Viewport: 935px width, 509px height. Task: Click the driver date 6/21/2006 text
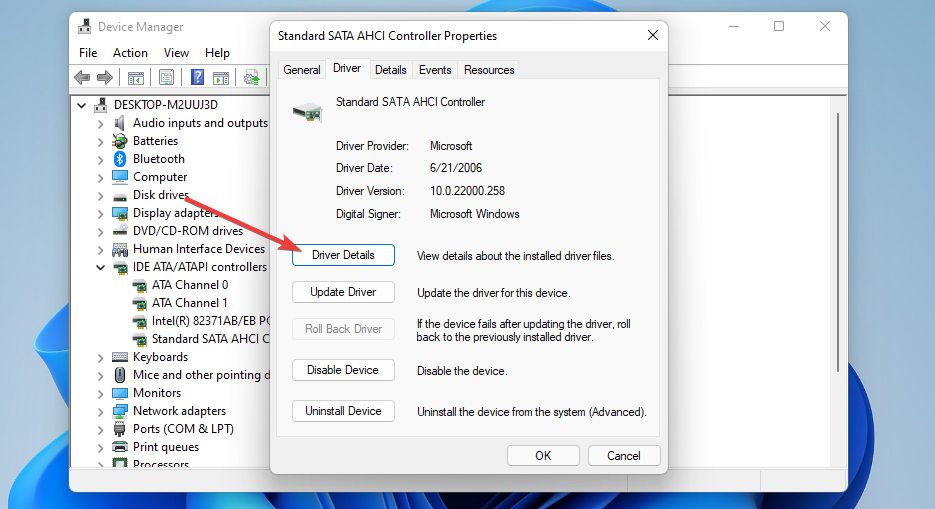456,168
